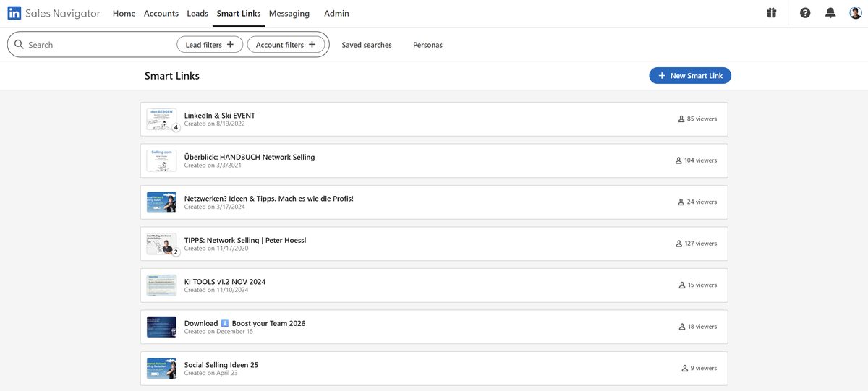The height and width of the screenshot is (391, 868).
Task: Click Created on 3/17/2024 text
Action: [x=215, y=207]
